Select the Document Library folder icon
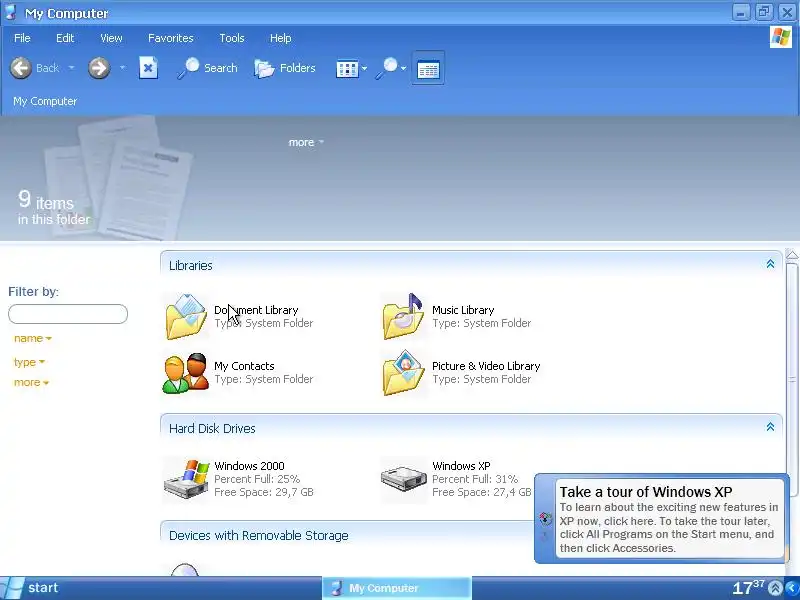Screen dimensions: 800x600 coord(187,316)
